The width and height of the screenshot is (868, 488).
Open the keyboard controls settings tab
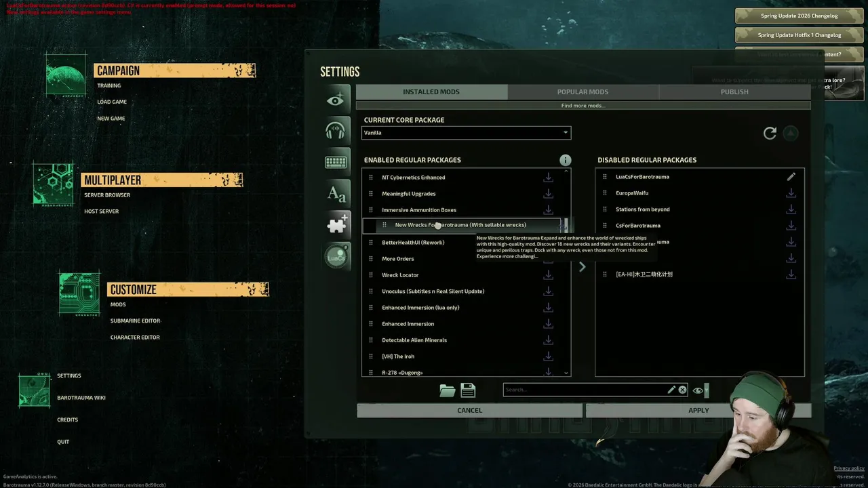point(337,162)
